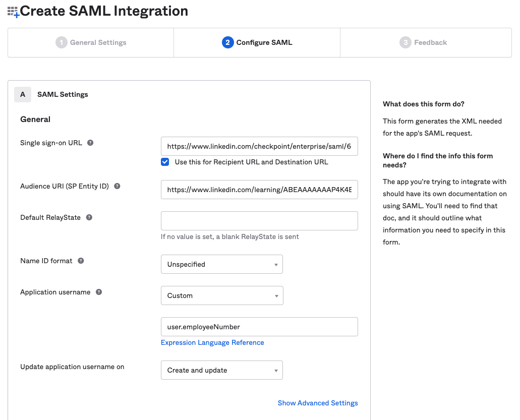Open help tooltip for Audience URI
This screenshot has width=520, height=420.
tap(117, 186)
